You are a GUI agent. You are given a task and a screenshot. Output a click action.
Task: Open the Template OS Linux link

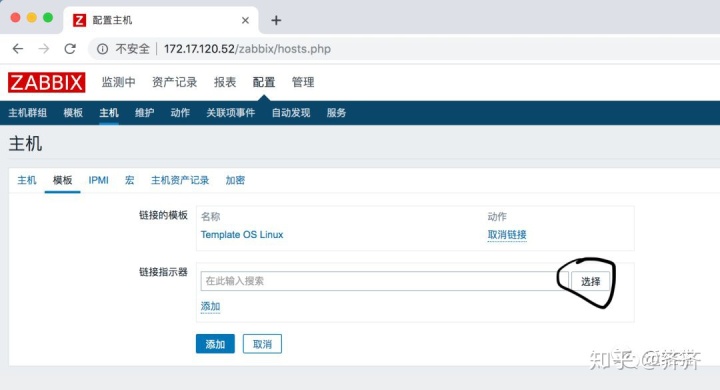pyautogui.click(x=242, y=235)
